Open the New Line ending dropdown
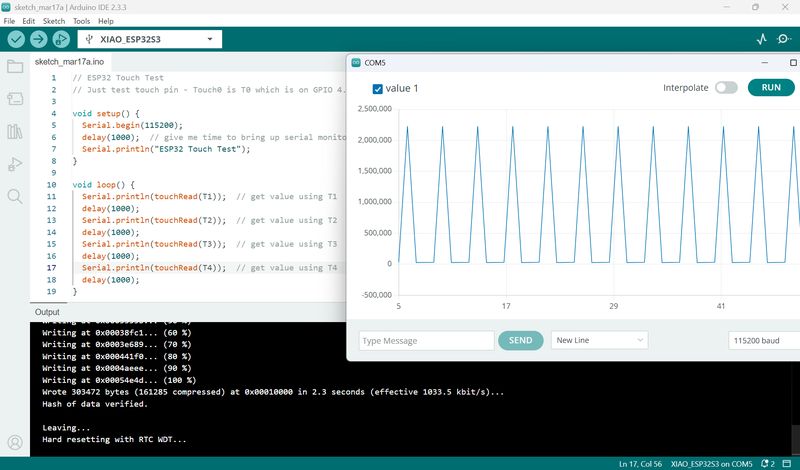800x470 pixels. coord(599,340)
